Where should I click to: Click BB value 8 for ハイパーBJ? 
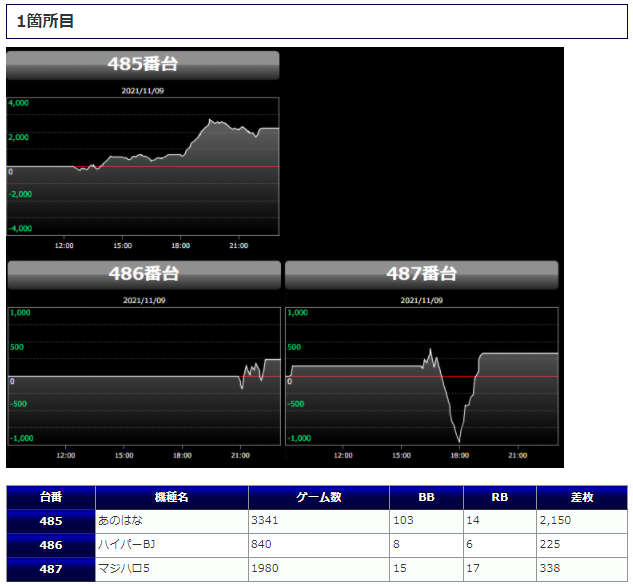click(x=396, y=544)
